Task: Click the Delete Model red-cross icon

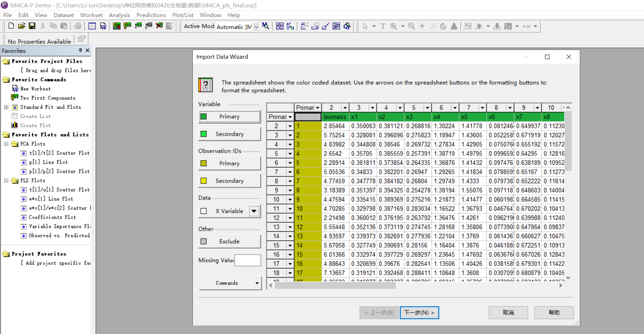Action: pyautogui.click(x=159, y=26)
